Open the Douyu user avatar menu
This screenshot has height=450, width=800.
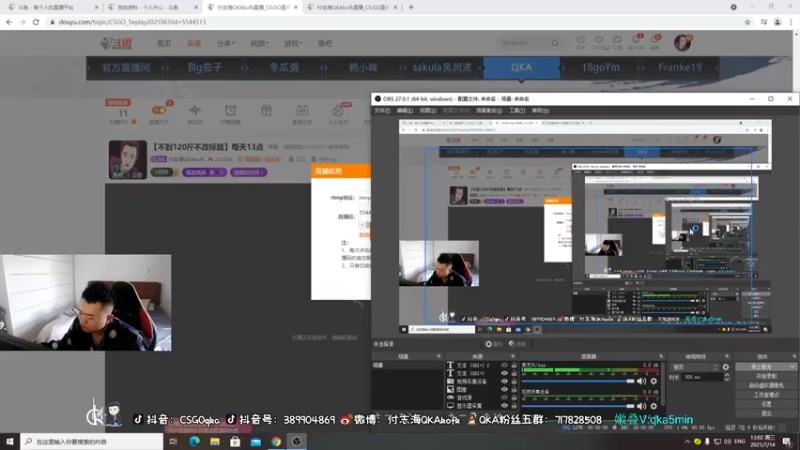pyautogui.click(x=682, y=43)
